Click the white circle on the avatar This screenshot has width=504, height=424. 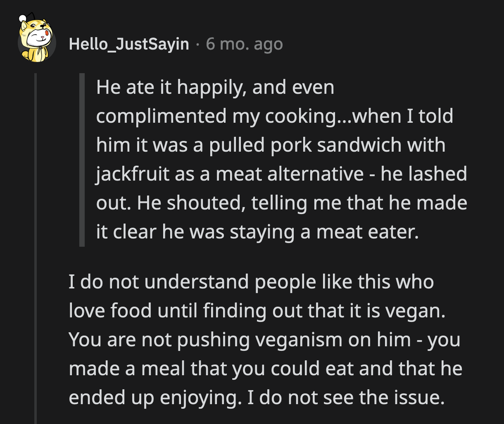(21, 18)
